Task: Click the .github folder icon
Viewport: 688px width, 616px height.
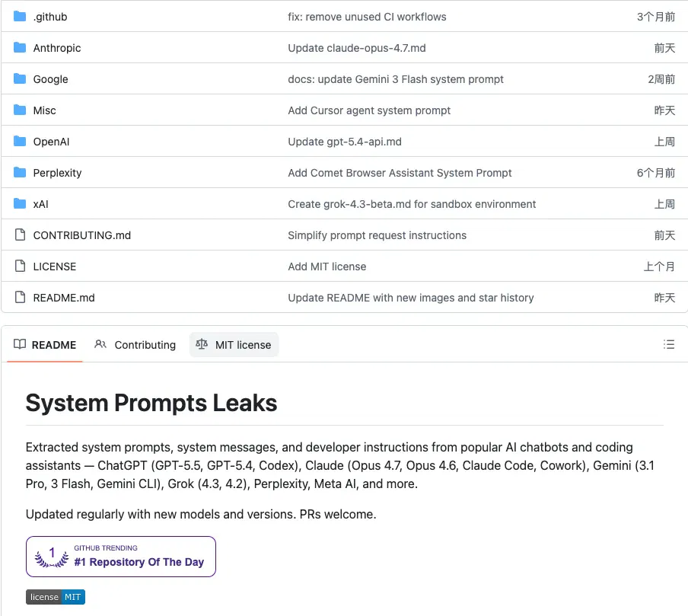Action: [x=20, y=17]
